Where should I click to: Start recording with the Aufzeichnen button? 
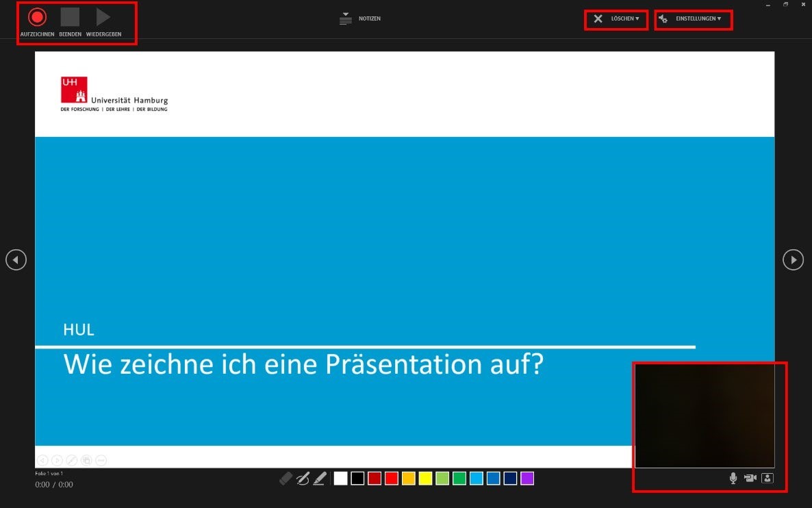point(37,18)
